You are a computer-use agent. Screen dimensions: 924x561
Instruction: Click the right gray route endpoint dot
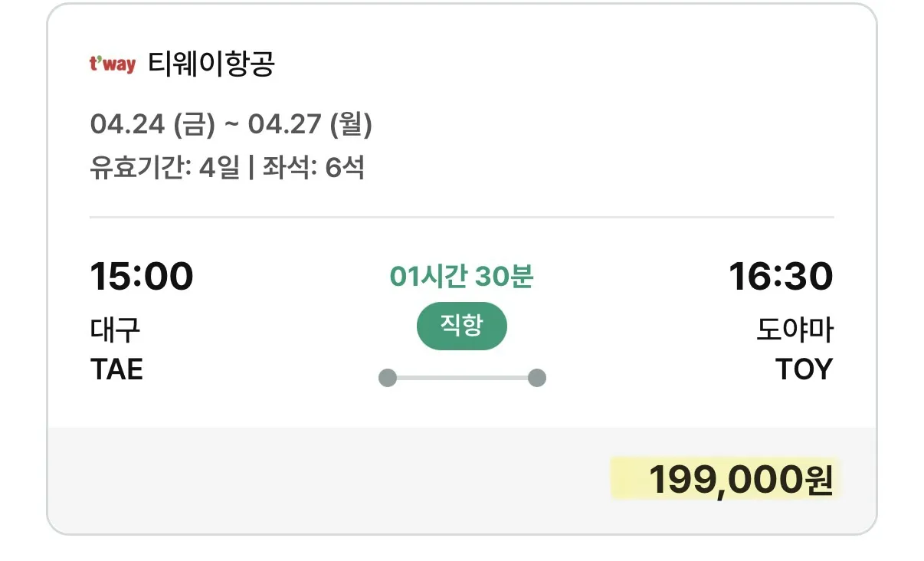coord(537,376)
